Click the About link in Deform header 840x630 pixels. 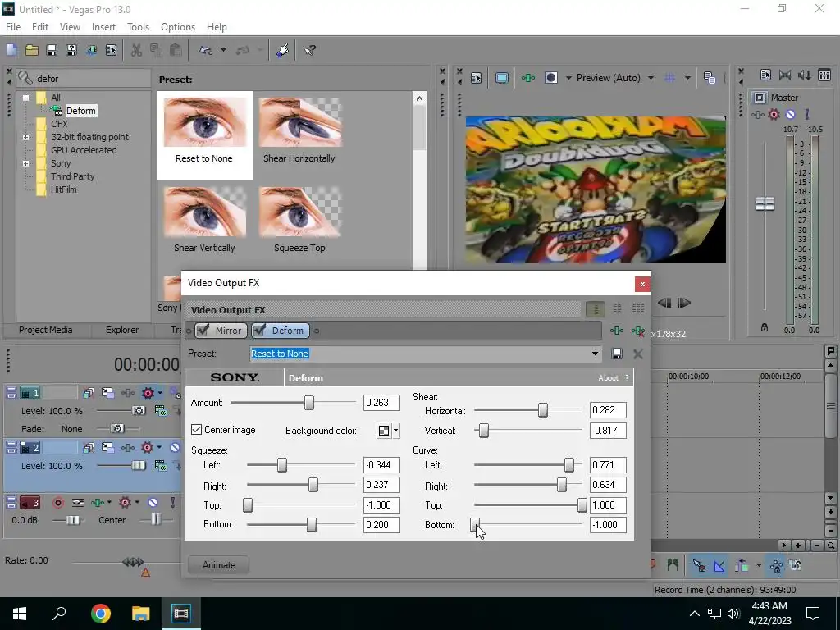click(x=608, y=377)
